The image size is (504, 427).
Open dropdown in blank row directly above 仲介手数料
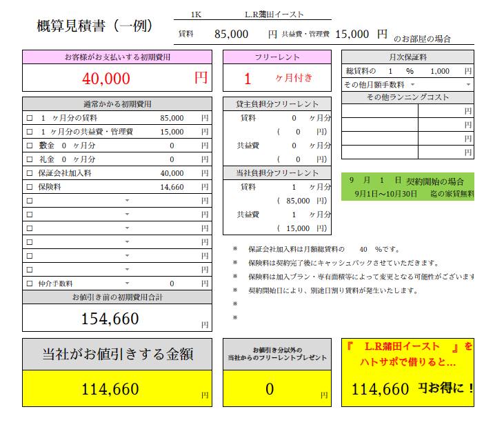pyautogui.click(x=128, y=270)
